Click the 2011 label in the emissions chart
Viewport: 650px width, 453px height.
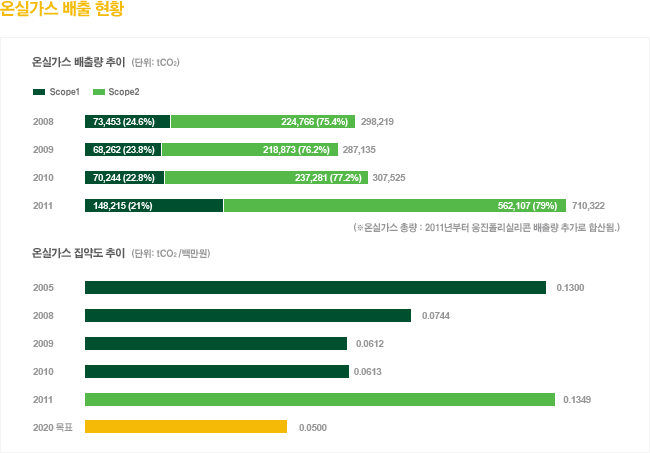[x=43, y=206]
